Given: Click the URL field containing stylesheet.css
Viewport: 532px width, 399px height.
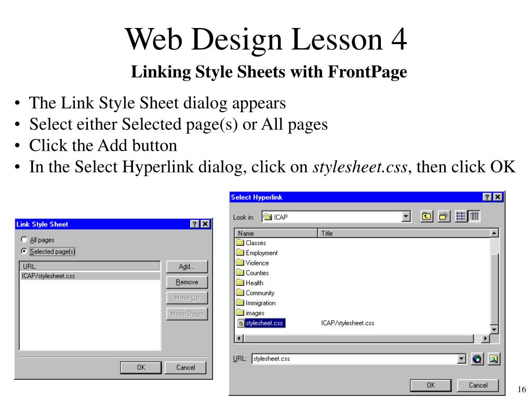Looking at the screenshot, I should 354,359.
